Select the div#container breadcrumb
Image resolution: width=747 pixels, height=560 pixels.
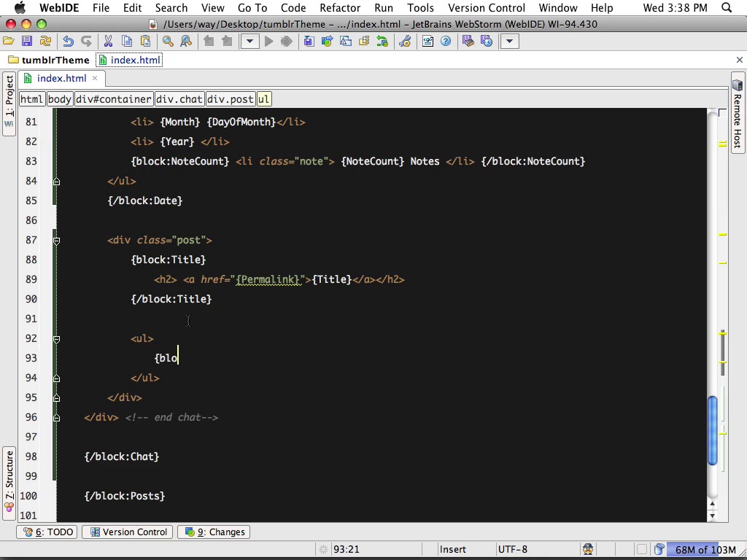coord(114,99)
